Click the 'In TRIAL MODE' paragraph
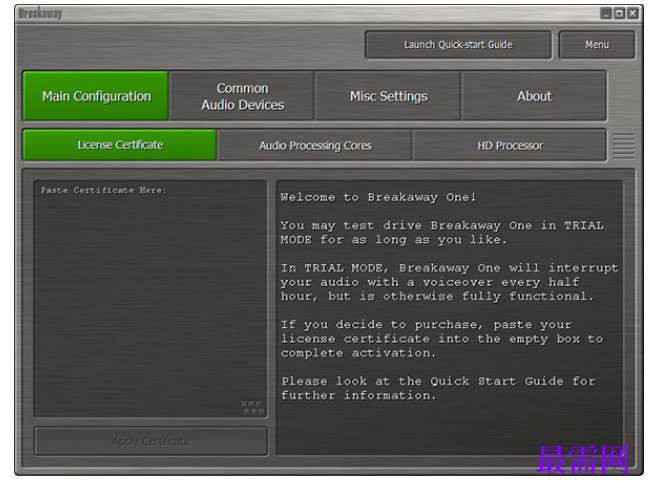The height and width of the screenshot is (491, 648). tap(449, 282)
